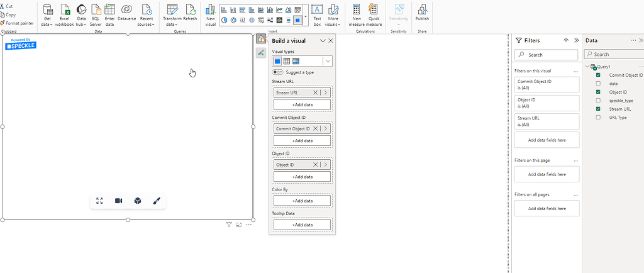Open the Recent sources dropdown
Image resolution: width=644 pixels, height=273 pixels.
coord(147,14)
